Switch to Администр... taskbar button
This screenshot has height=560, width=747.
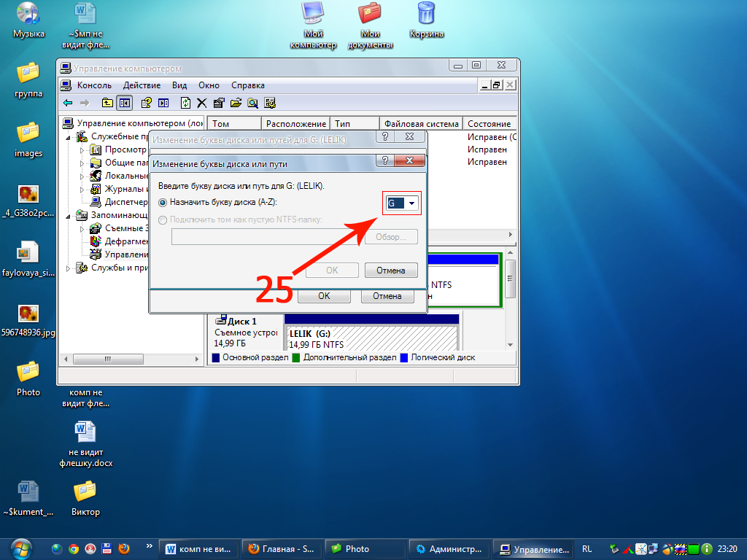tap(449, 549)
